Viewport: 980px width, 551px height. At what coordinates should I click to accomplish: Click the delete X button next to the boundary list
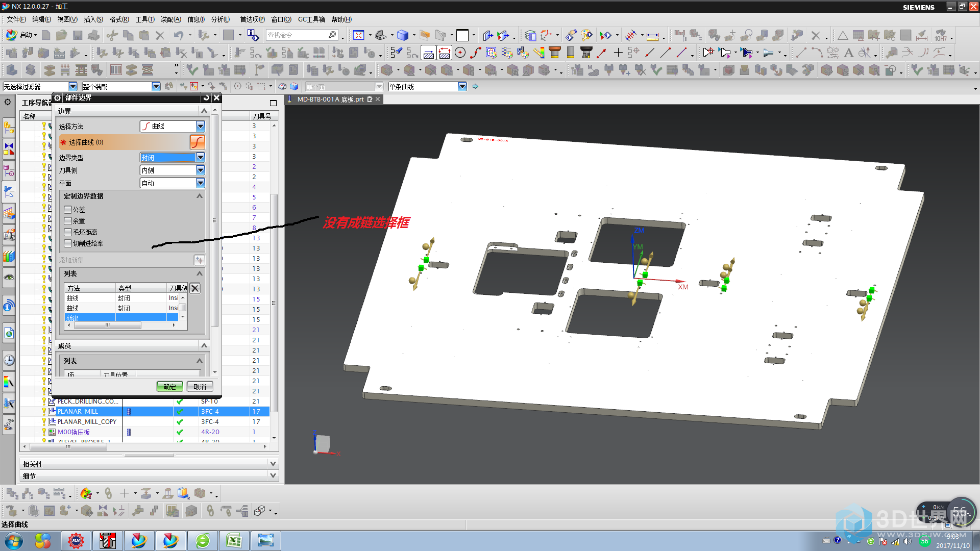(x=195, y=288)
